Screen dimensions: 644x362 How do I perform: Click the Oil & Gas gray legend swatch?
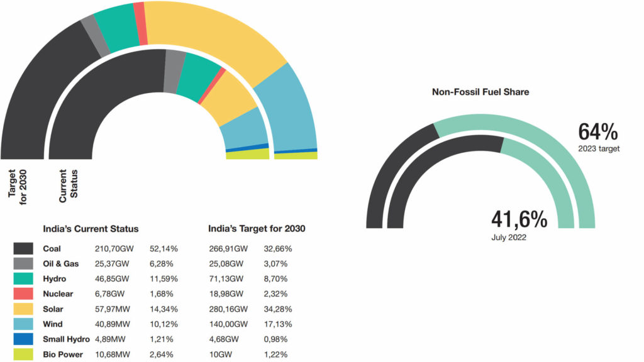23,263
